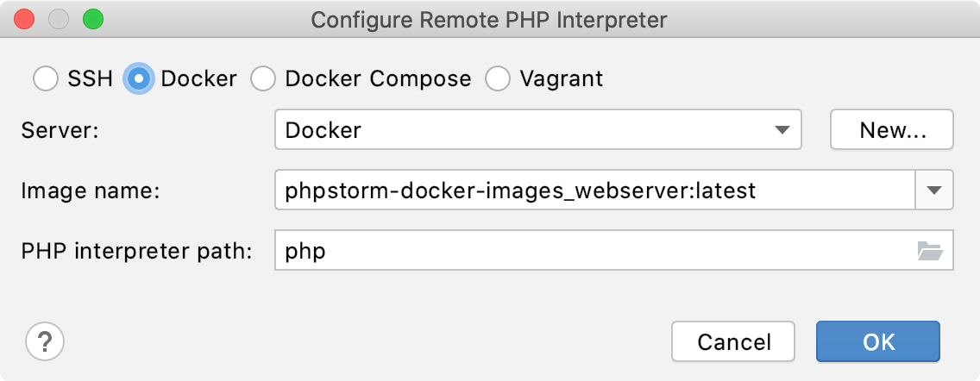Expand the Image name dropdown arrow
Screen dimensions: 980x381
tap(934, 190)
